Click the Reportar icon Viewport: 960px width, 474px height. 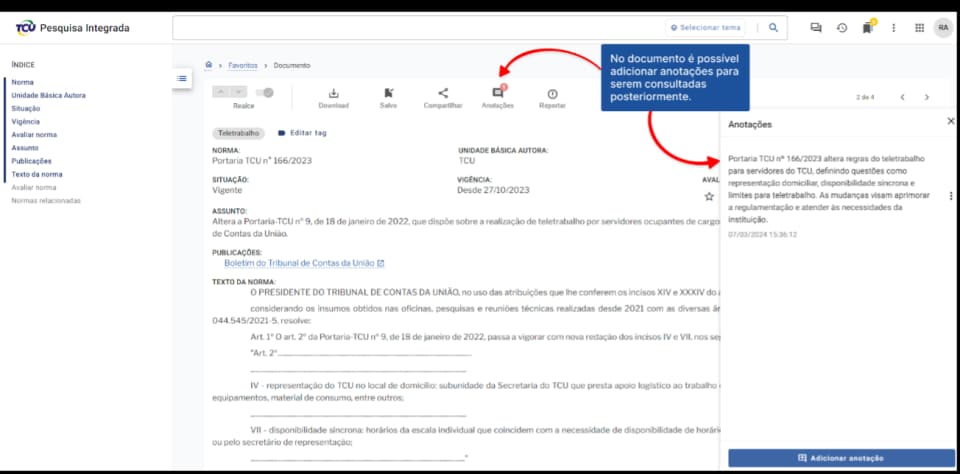(552, 93)
